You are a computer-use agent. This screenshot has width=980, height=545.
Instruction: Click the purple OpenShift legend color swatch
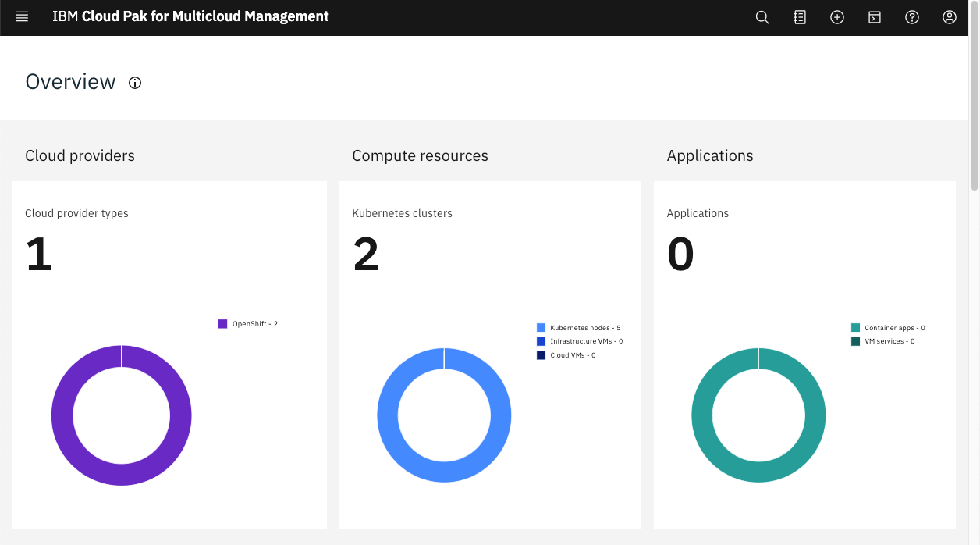[x=221, y=323]
